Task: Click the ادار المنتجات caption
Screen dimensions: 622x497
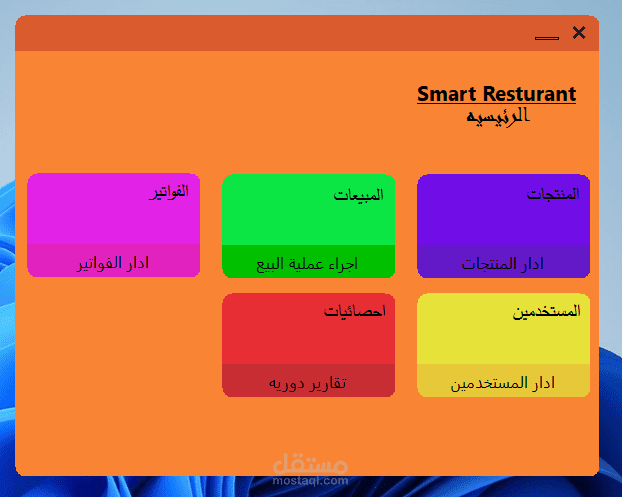Action: 502,264
